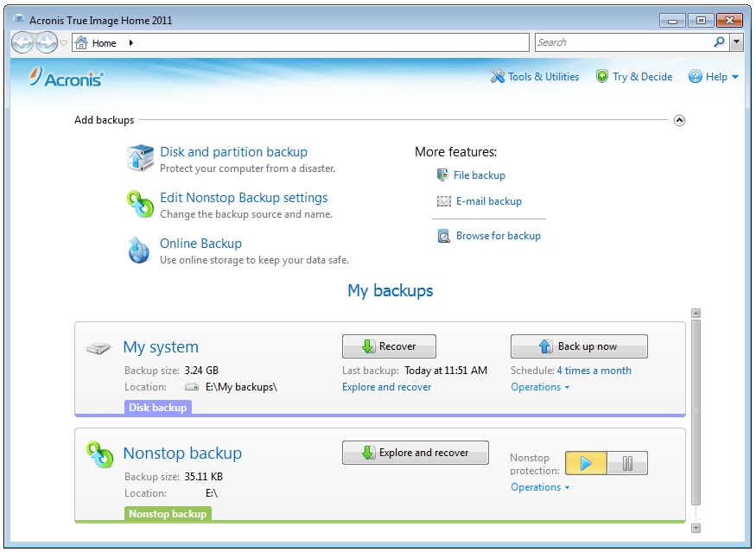Click the Tools & Utilities wrench icon
Image resolution: width=756 pixels, height=552 pixels.
498,76
